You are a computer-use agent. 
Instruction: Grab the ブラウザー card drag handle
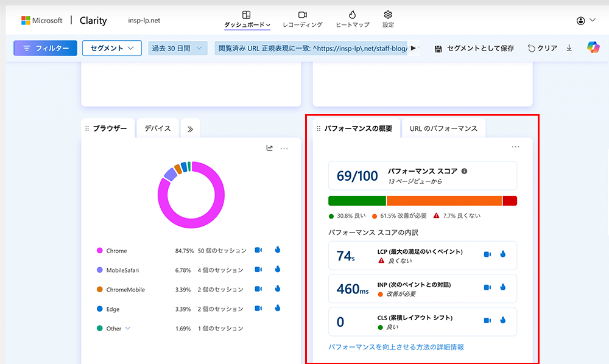87,128
